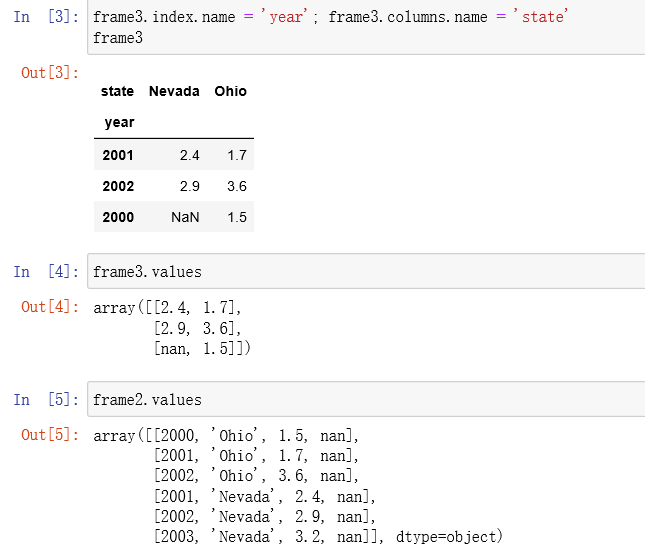Click the Out[4] prompt label
The height and width of the screenshot is (552, 645).
(x=50, y=307)
